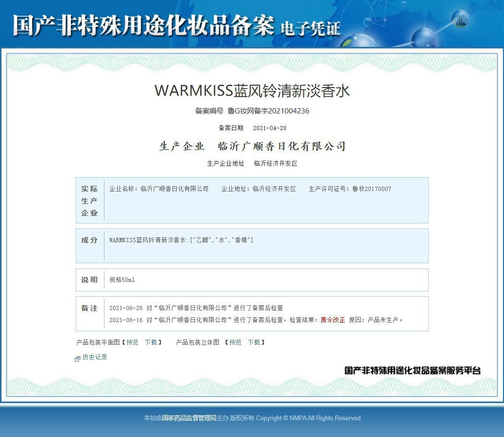Select the 实际生产企业 row label
Screen dimensions: 504x437
(x=89, y=200)
